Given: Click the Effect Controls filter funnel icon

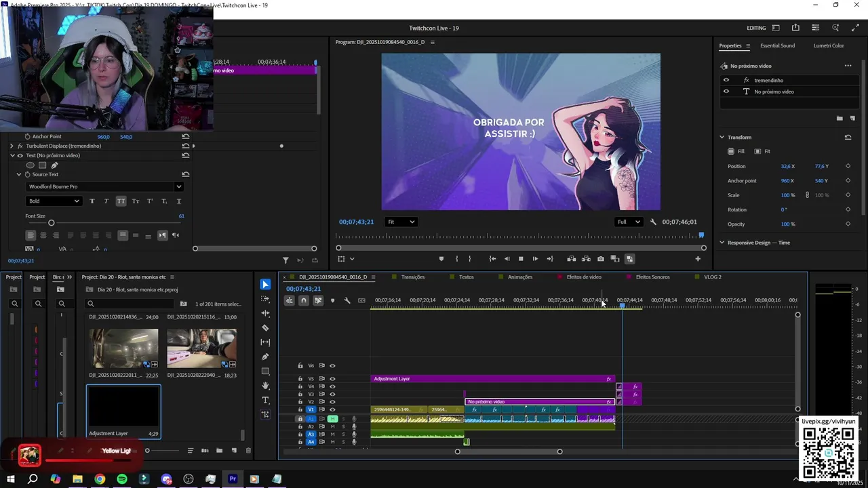Looking at the screenshot, I should point(285,260).
